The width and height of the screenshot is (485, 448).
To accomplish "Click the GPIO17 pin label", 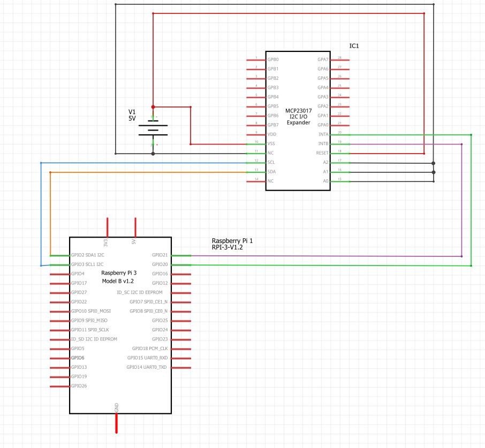I will click(79, 283).
